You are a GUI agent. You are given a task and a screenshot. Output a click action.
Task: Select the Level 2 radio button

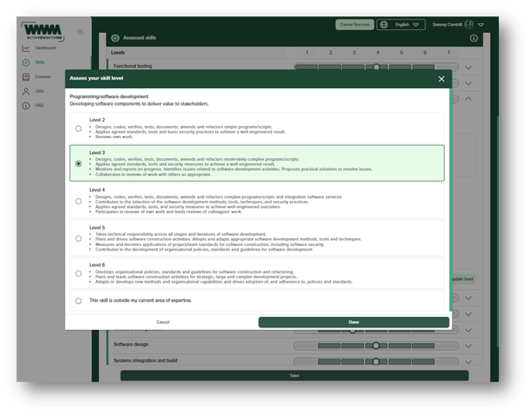pyautogui.click(x=79, y=128)
